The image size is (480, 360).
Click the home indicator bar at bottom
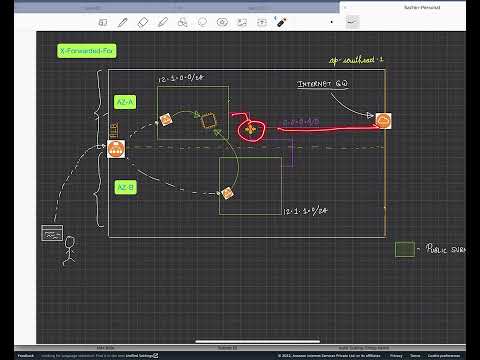[258, 341]
